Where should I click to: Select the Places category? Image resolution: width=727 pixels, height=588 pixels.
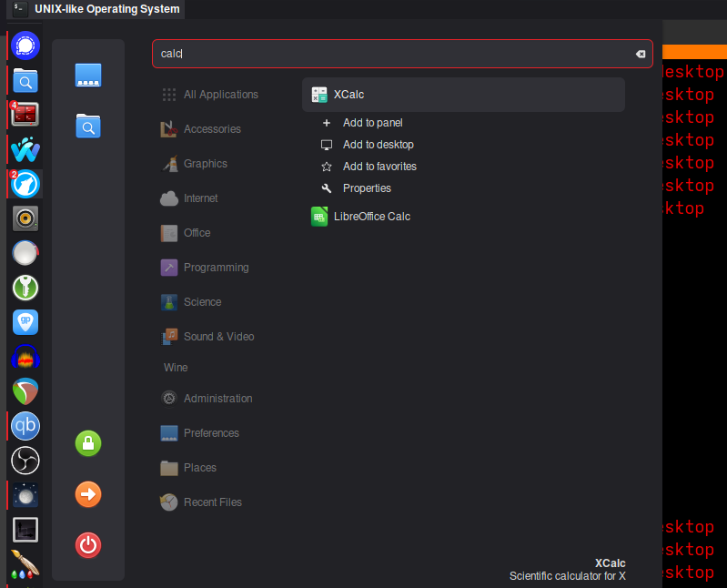pos(188,468)
